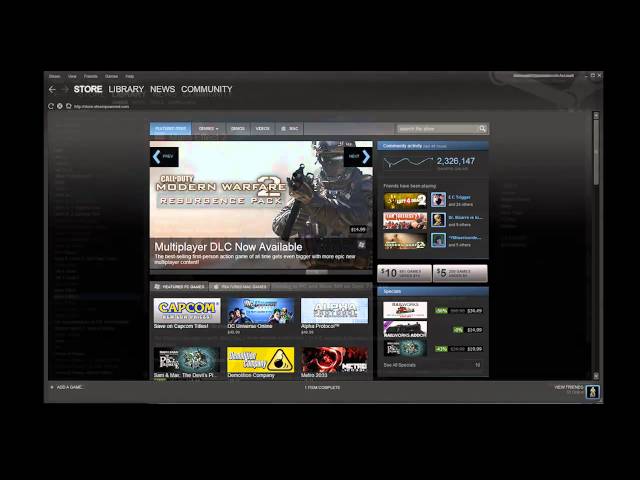
Task: Click See All Specials link
Action: [x=400, y=365]
